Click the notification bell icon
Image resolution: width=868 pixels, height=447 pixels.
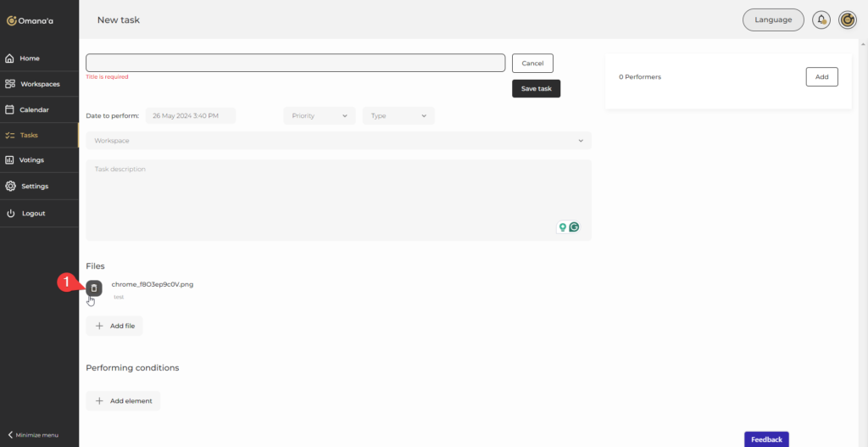click(821, 20)
